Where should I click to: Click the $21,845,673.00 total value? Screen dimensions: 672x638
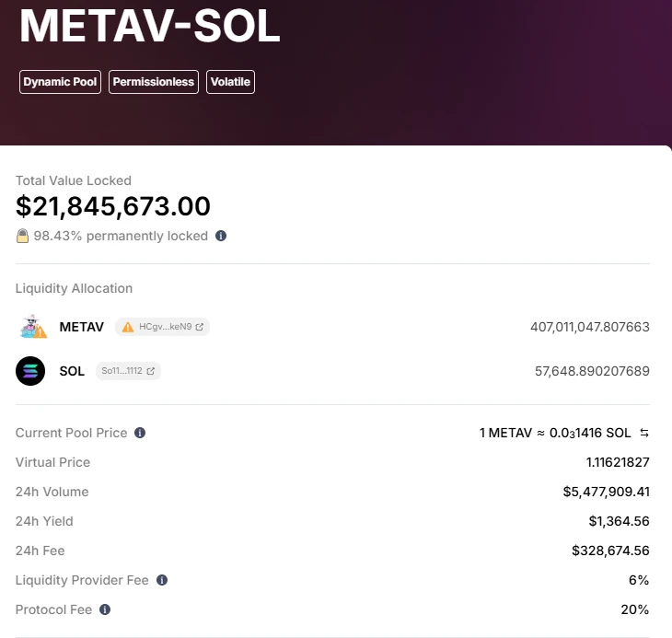tap(113, 206)
